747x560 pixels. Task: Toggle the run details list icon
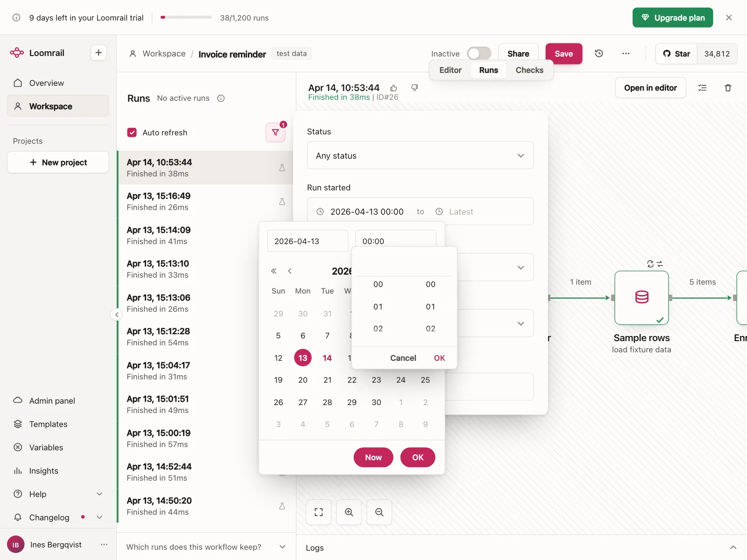click(x=702, y=88)
